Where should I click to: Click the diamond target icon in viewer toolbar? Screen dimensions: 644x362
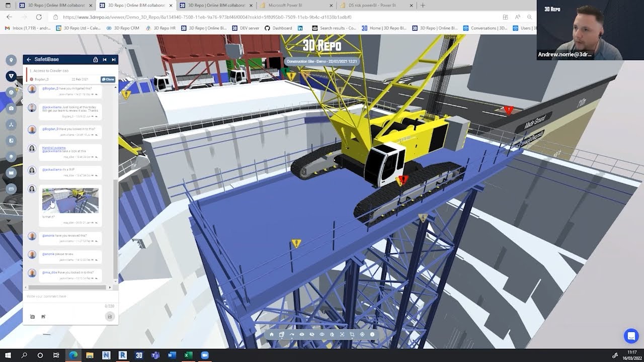tap(362, 334)
